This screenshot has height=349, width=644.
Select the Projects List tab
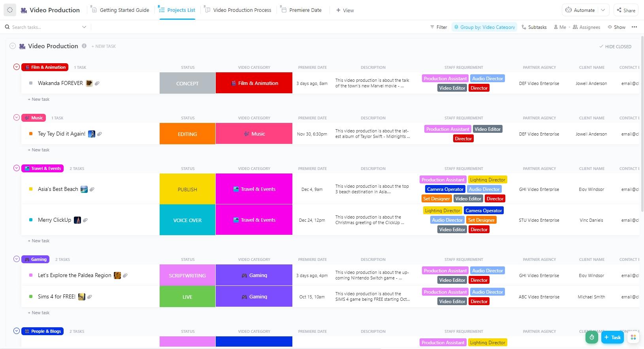177,10
